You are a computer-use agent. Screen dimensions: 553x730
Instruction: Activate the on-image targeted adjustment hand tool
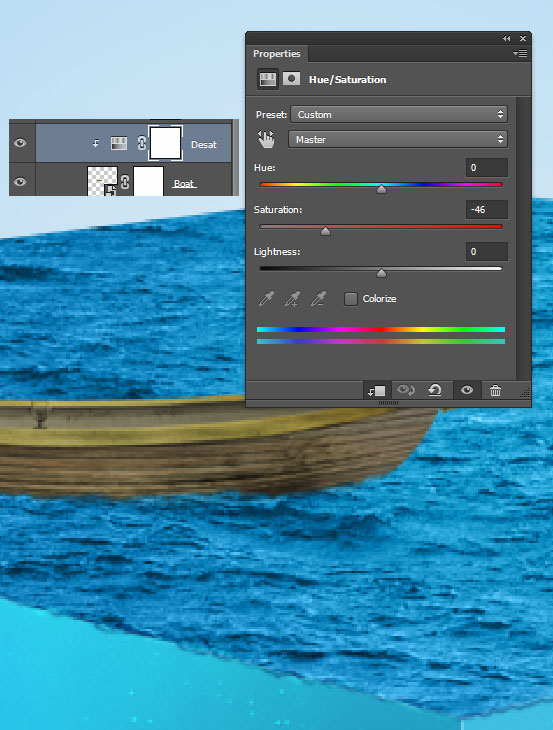tap(266, 139)
